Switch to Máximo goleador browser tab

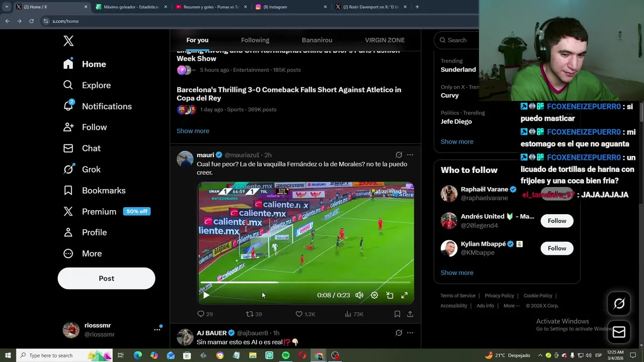131,7
